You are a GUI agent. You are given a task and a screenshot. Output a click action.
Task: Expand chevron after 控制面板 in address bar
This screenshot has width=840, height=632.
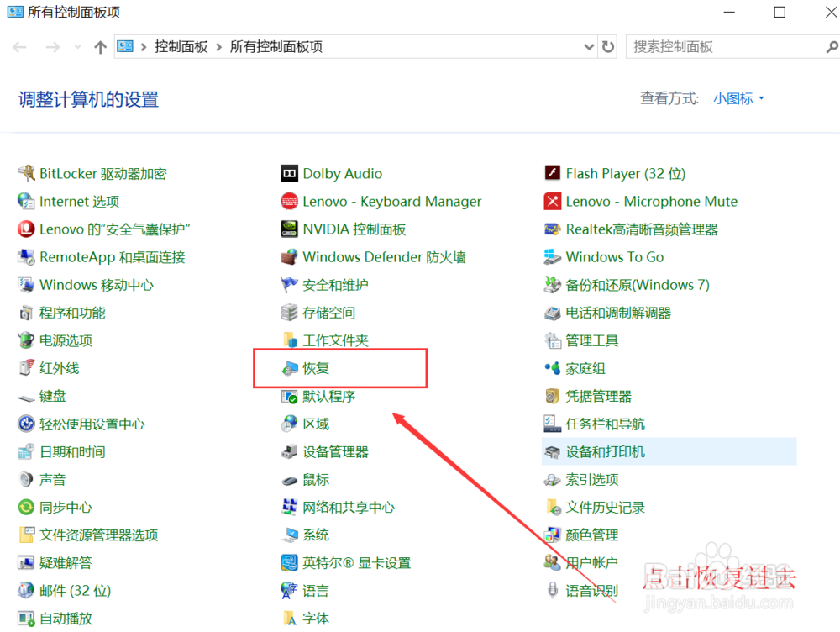[219, 47]
